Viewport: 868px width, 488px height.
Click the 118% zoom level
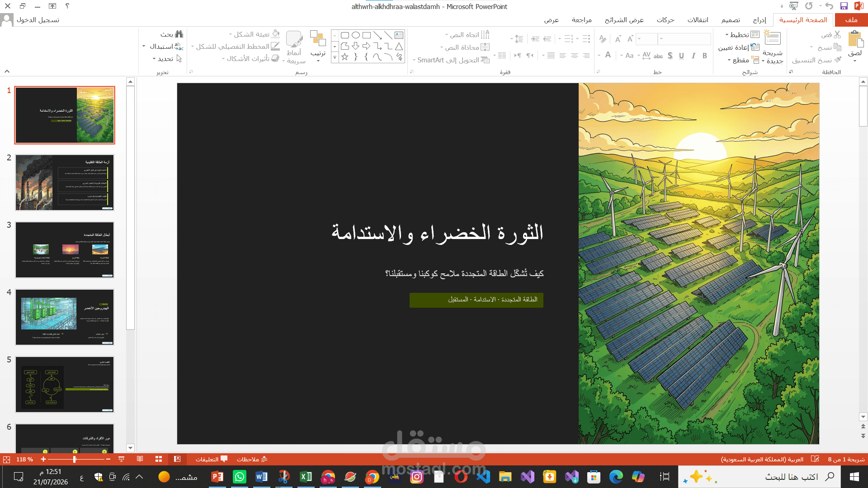pos(24,459)
